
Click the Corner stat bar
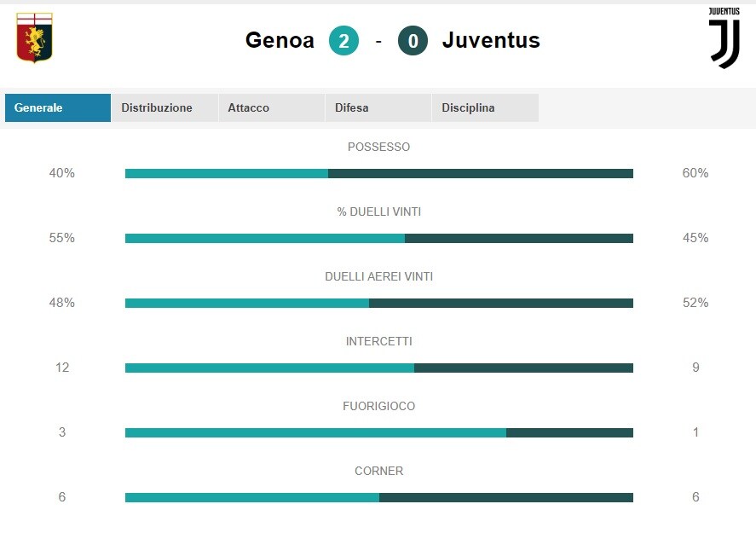379,497
